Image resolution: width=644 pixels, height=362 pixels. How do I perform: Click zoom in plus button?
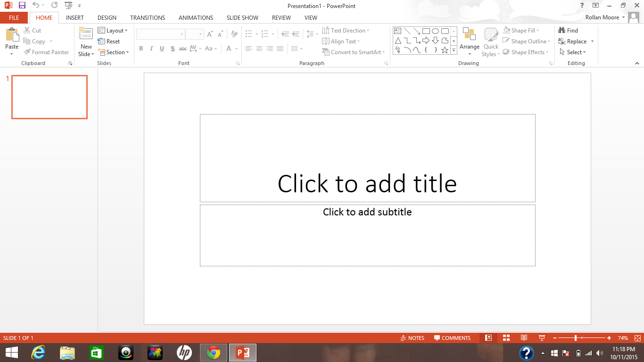(x=609, y=338)
